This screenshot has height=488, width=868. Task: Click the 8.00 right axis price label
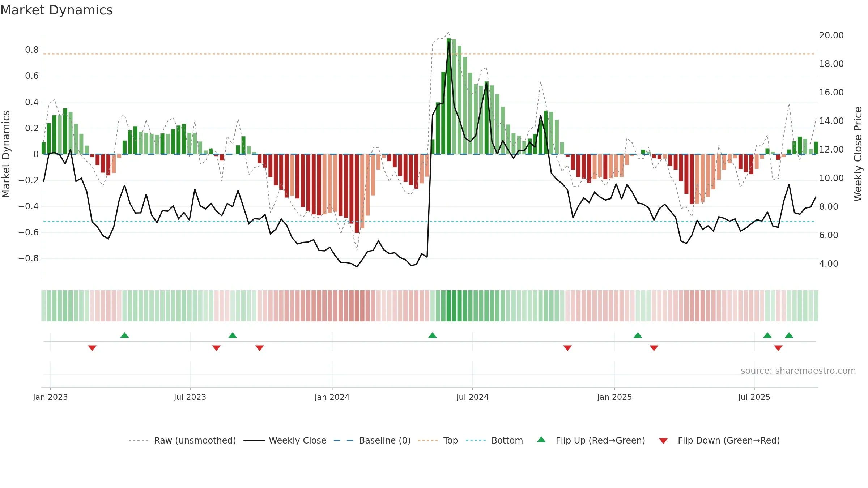(829, 207)
